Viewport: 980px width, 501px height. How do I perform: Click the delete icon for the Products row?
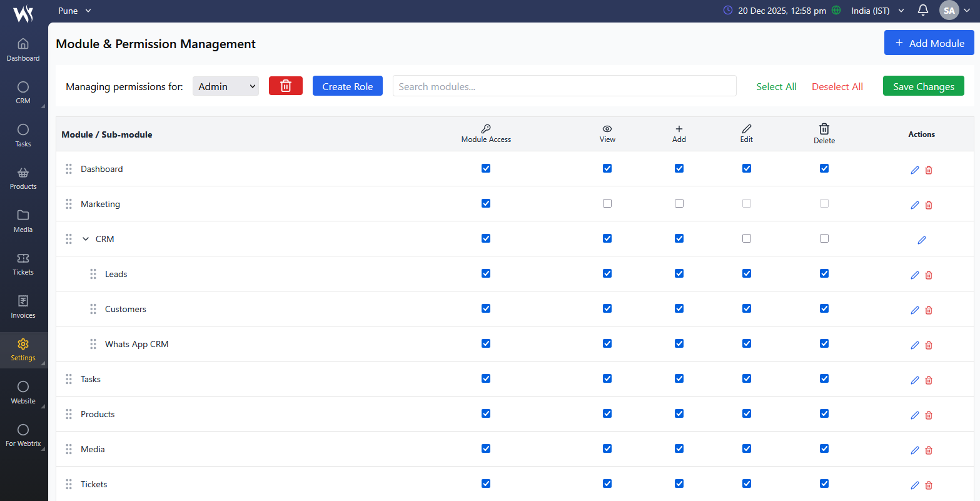tap(929, 415)
